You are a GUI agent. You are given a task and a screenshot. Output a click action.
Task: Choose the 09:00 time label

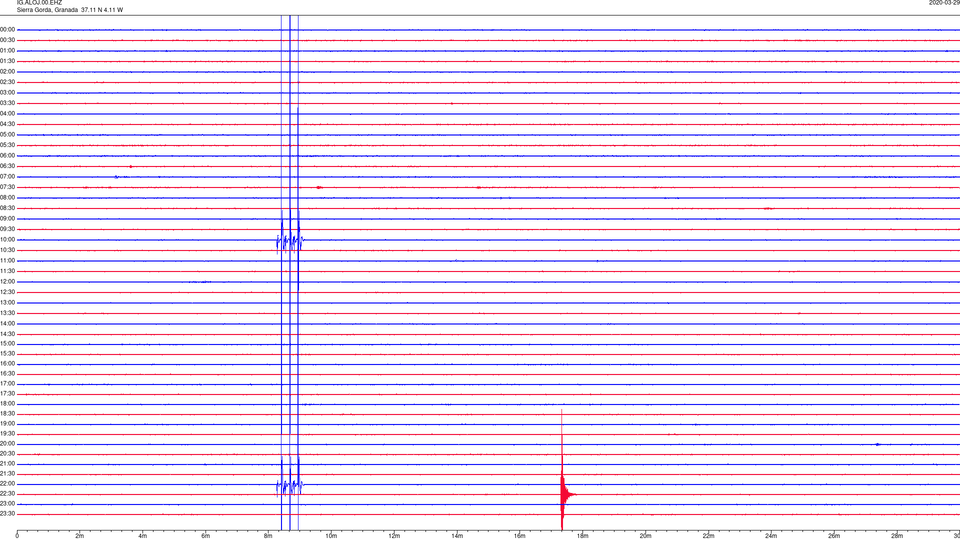pos(8,219)
